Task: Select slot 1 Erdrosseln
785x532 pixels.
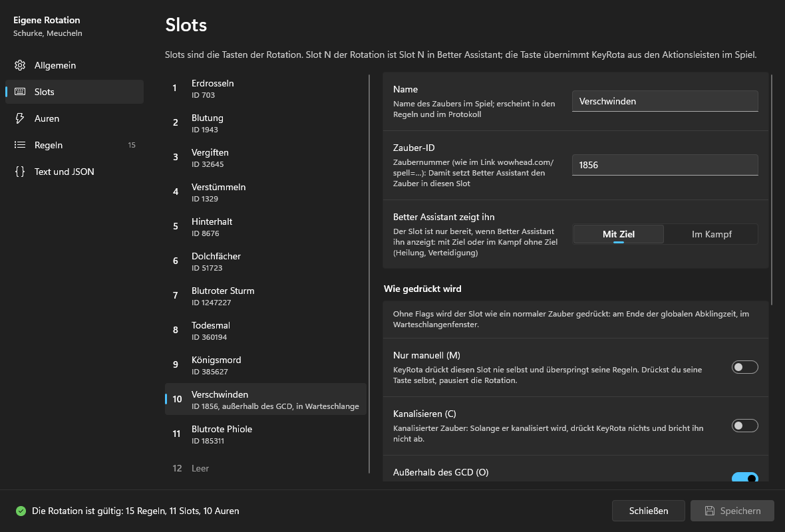Action: pos(265,88)
